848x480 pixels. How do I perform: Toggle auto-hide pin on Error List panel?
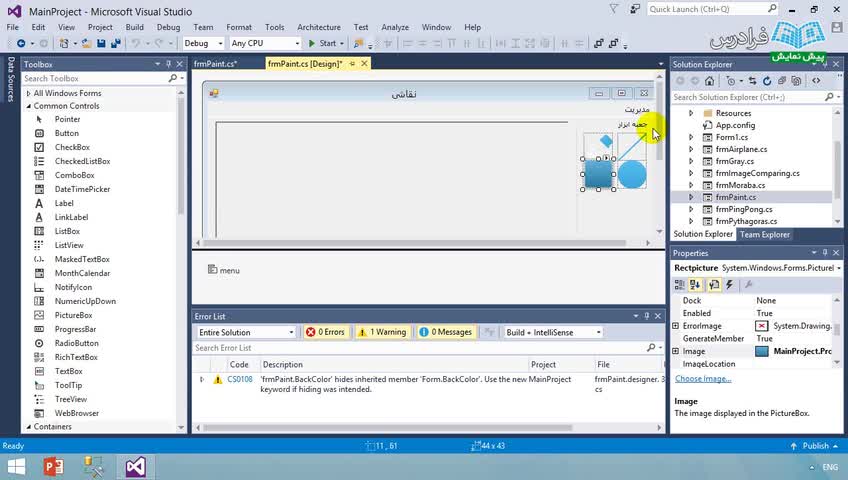tap(647, 316)
